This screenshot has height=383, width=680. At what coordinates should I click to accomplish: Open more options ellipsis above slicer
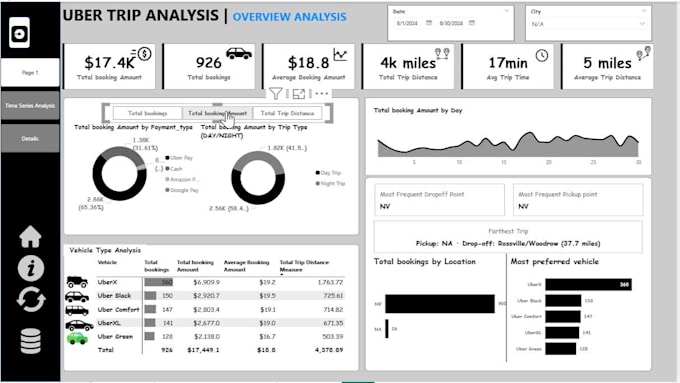pos(321,93)
